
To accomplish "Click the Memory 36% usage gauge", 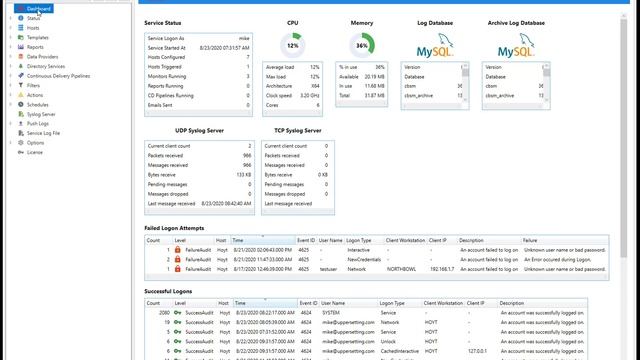I will (362, 45).
